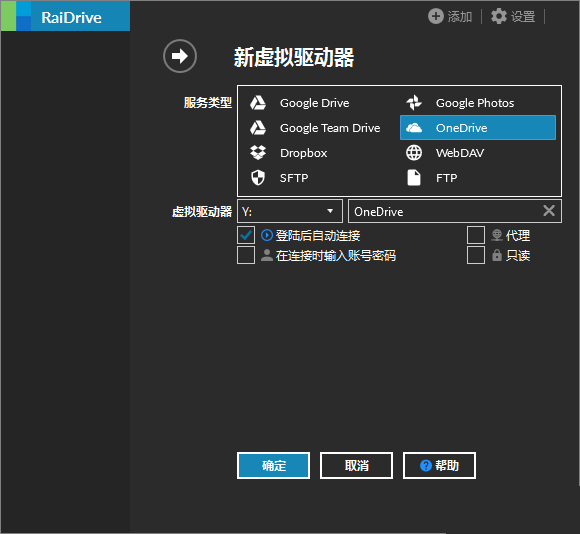Select Google Photos service label

pos(475,103)
